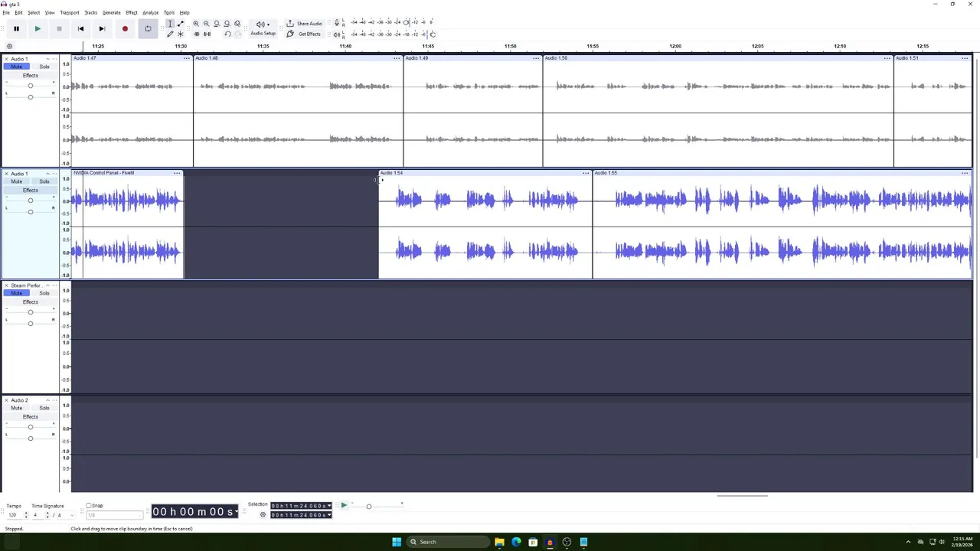The image size is (980, 551).
Task: Click the Share Audio button
Action: [x=304, y=24]
